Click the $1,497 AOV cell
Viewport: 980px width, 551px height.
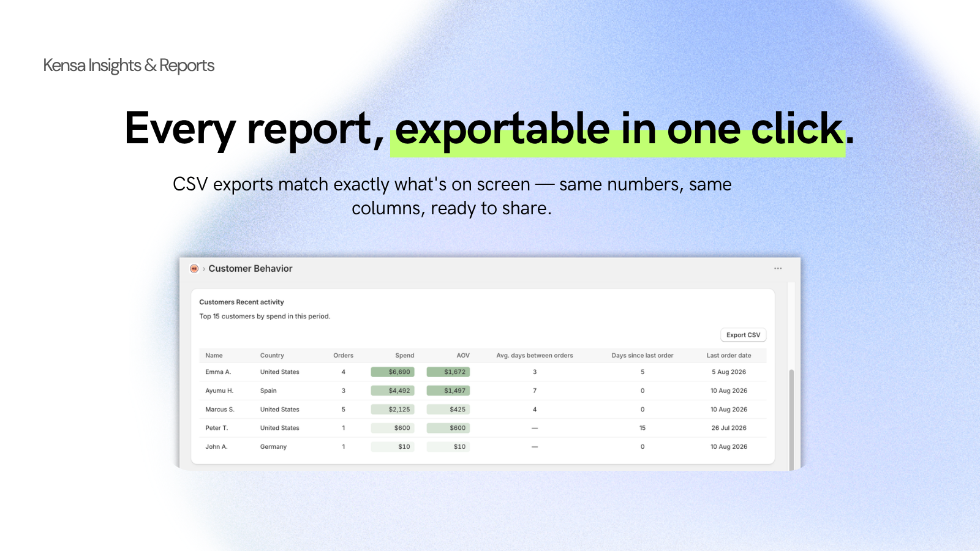(448, 391)
